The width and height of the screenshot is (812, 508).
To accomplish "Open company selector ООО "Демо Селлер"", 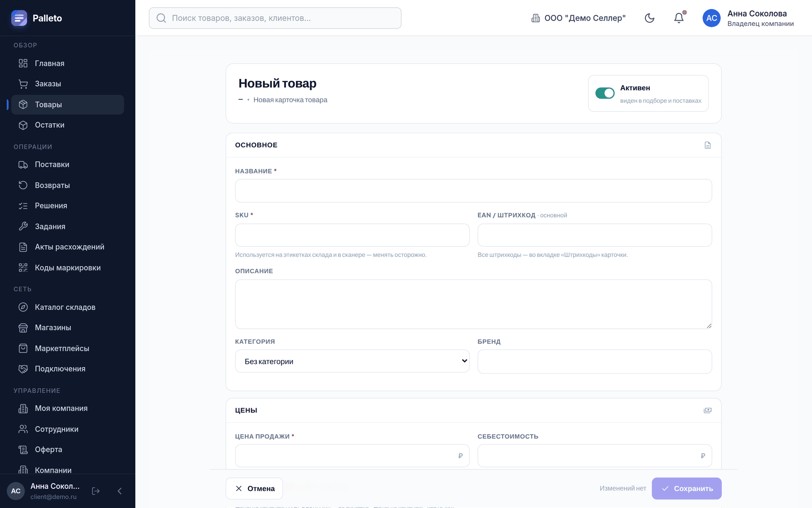I will click(579, 18).
